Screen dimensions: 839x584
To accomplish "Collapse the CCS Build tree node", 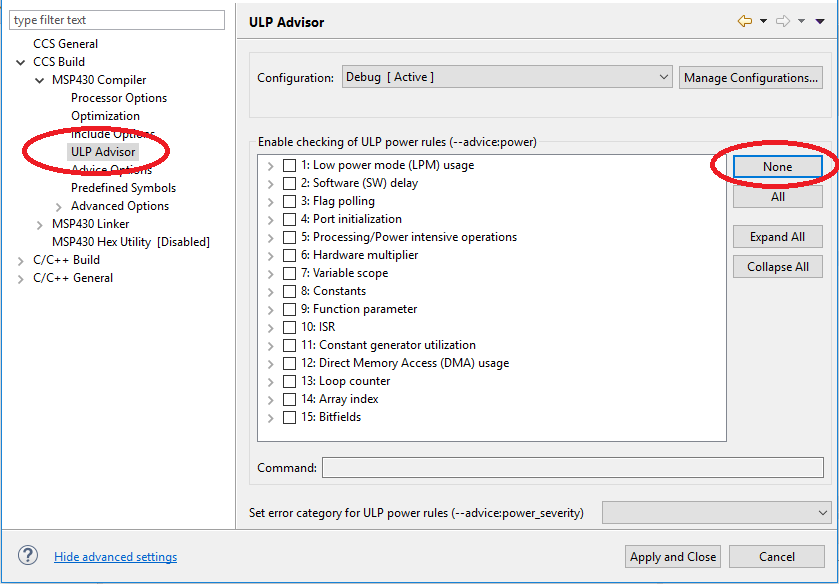I will [x=21, y=63].
